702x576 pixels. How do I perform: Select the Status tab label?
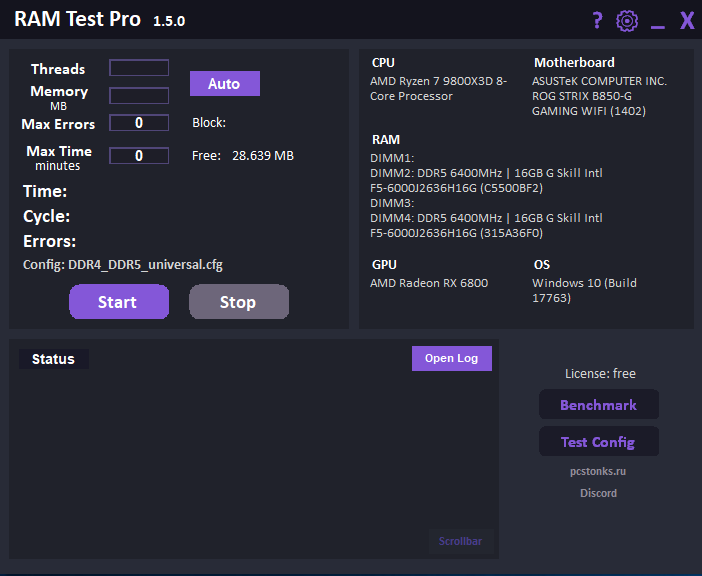(x=54, y=359)
